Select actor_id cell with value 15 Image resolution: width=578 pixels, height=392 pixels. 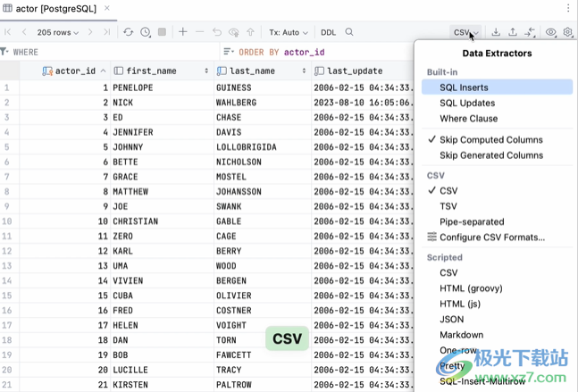(x=64, y=296)
